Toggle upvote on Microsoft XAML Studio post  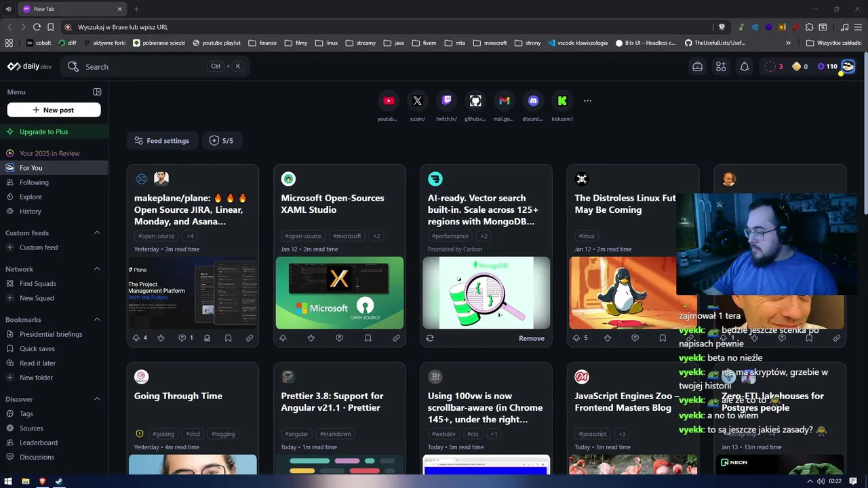tap(283, 338)
